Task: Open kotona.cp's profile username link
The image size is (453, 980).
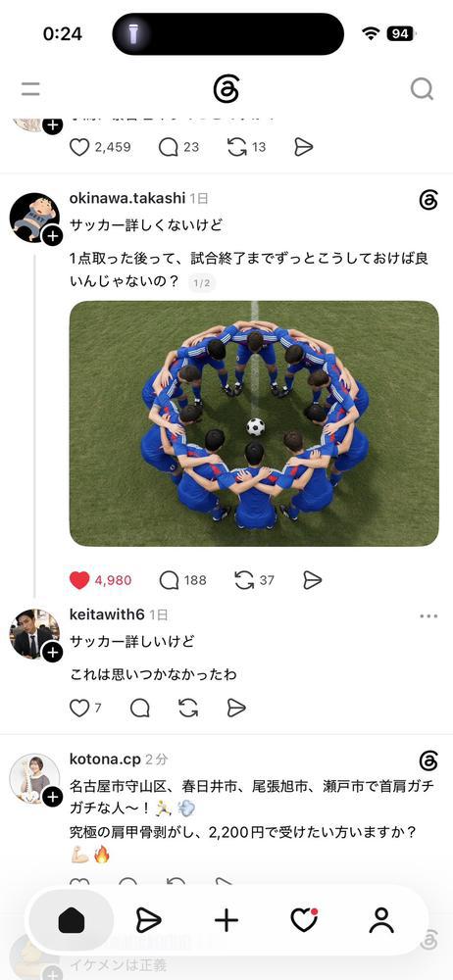Action: (105, 759)
